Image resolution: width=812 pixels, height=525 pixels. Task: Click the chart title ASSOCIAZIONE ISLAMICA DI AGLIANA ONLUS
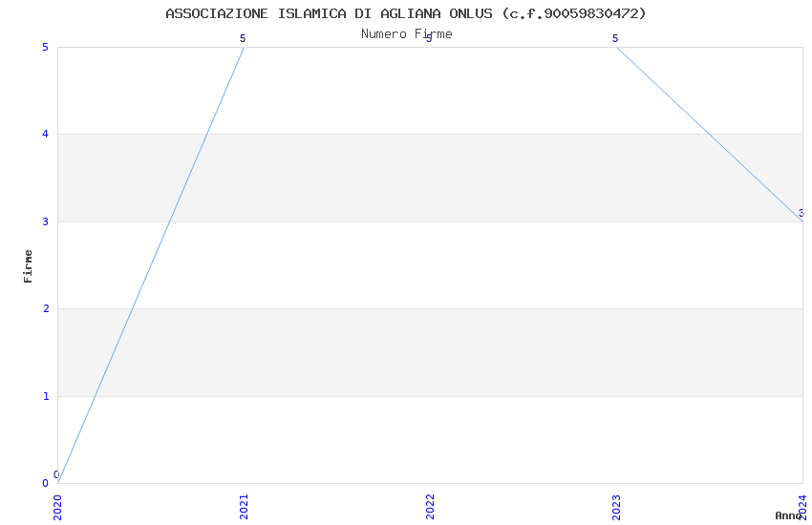click(406, 13)
